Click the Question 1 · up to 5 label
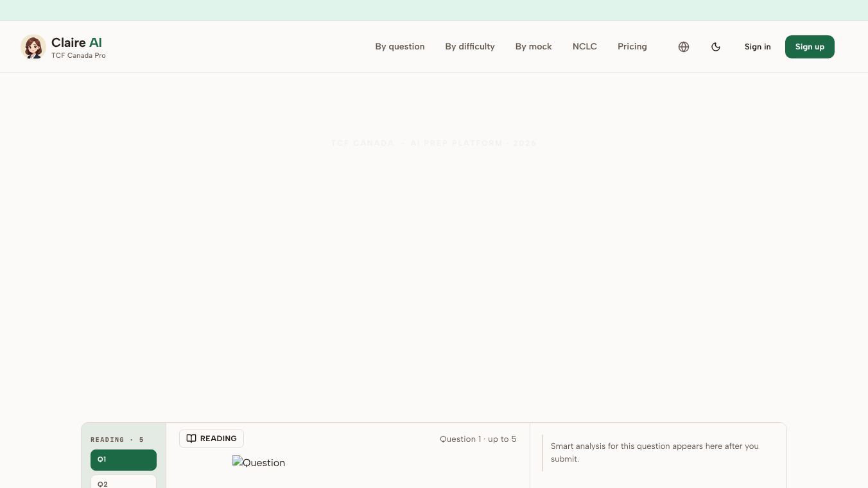The height and width of the screenshot is (488, 868). 478,439
